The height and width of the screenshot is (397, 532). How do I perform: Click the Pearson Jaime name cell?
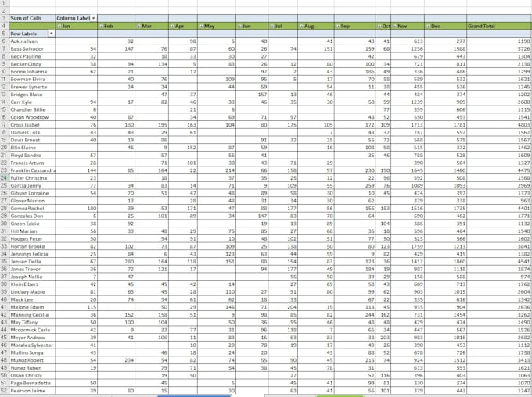pos(32,391)
